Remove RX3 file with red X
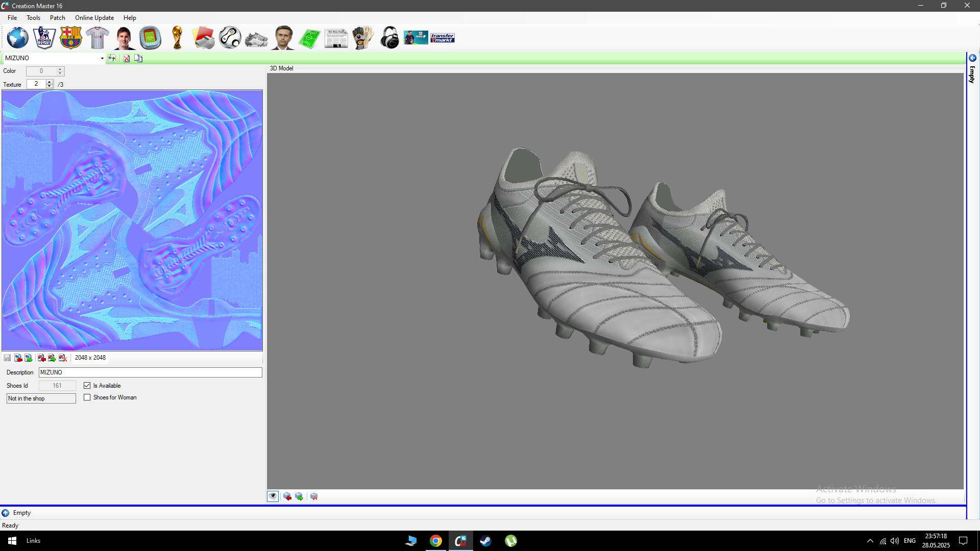 pyautogui.click(x=63, y=358)
